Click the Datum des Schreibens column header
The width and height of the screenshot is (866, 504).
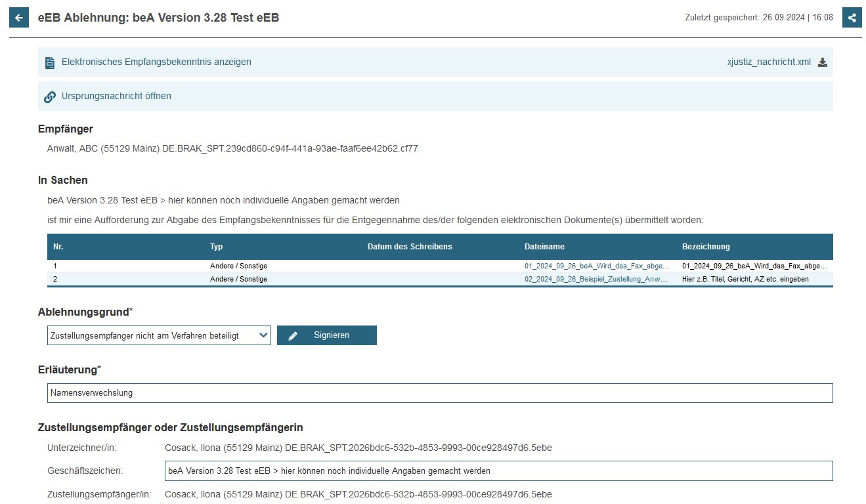click(x=410, y=247)
